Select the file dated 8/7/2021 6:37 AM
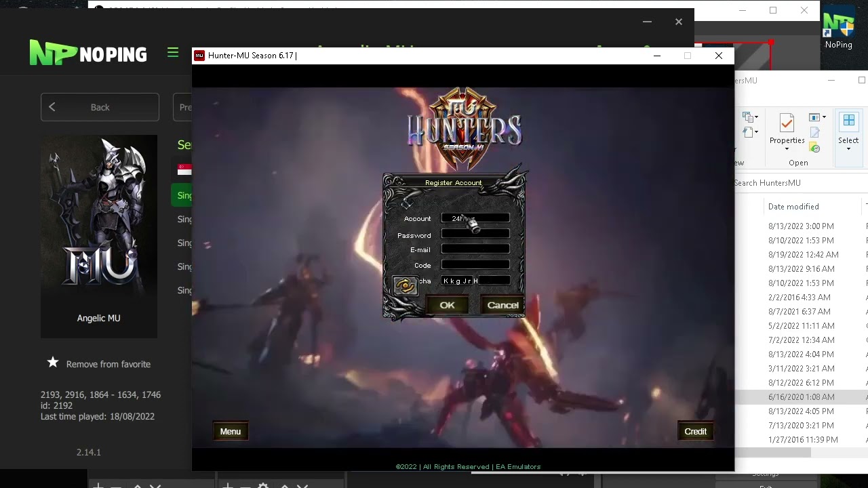 (x=799, y=312)
